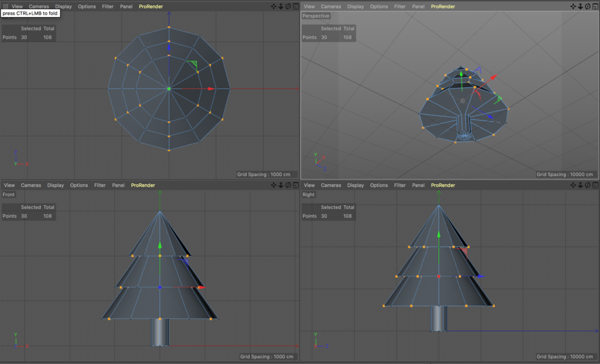Open the Panel menu in the Right viewport

point(418,185)
